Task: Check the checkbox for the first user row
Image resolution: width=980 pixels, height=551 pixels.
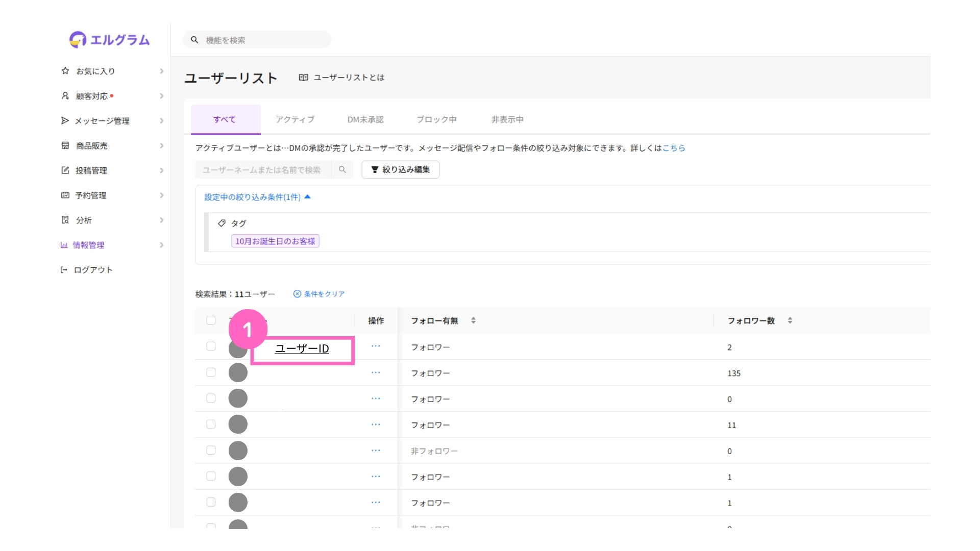Action: tap(211, 346)
